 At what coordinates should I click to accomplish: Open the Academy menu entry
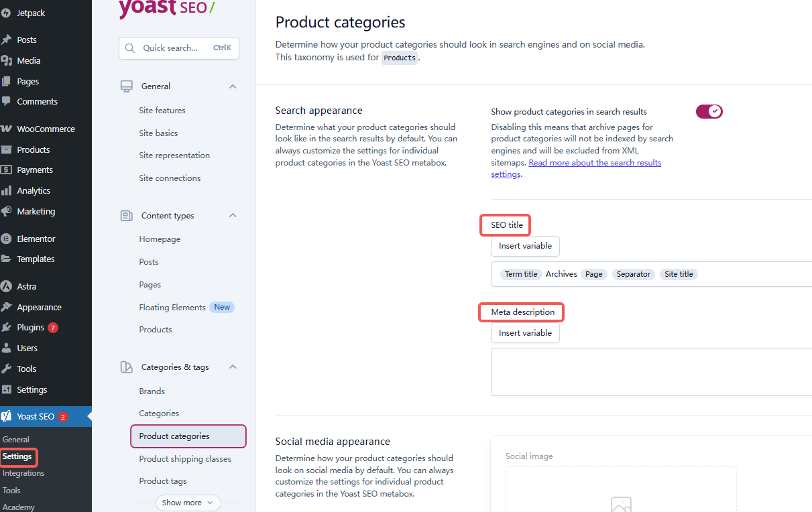pyautogui.click(x=18, y=507)
